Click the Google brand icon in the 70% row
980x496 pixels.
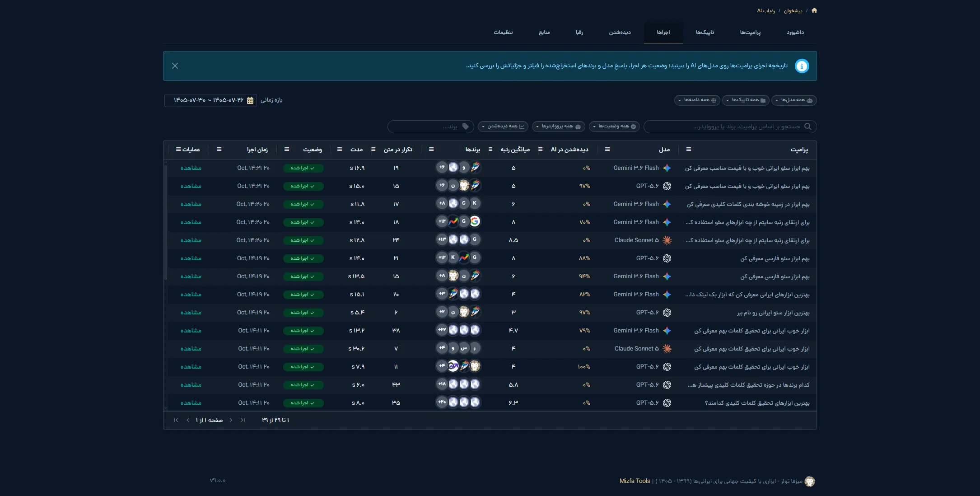(x=475, y=221)
